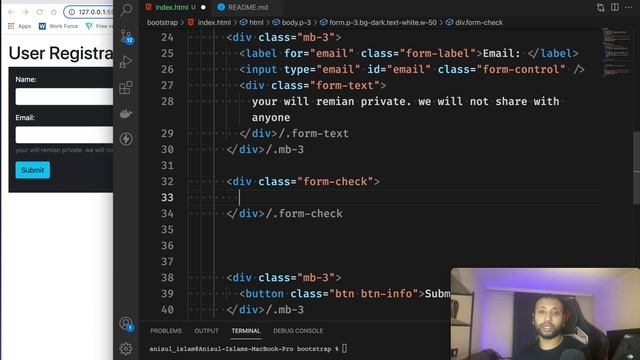Open the Work Force bookmark
The image size is (640, 360).
coord(58,26)
